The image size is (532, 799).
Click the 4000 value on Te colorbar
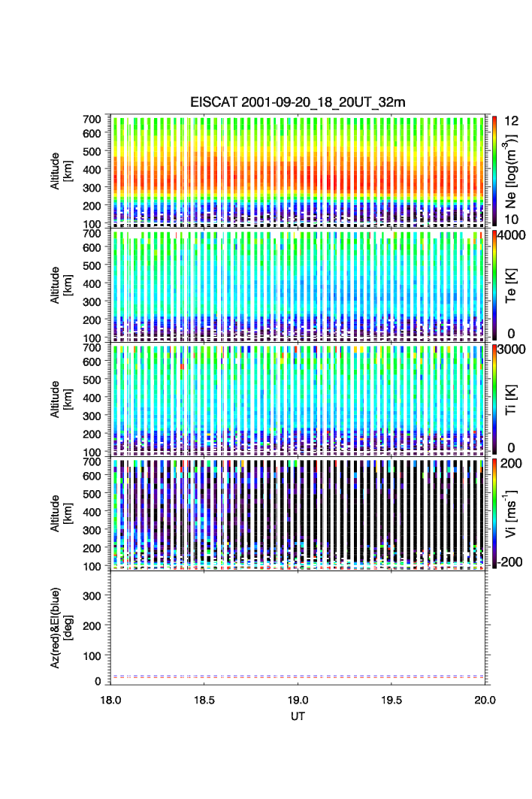(514, 235)
